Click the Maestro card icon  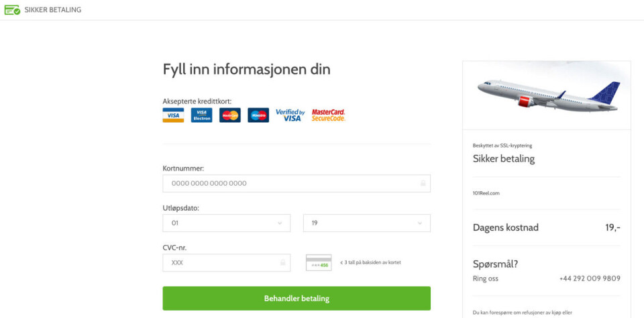[x=258, y=115]
